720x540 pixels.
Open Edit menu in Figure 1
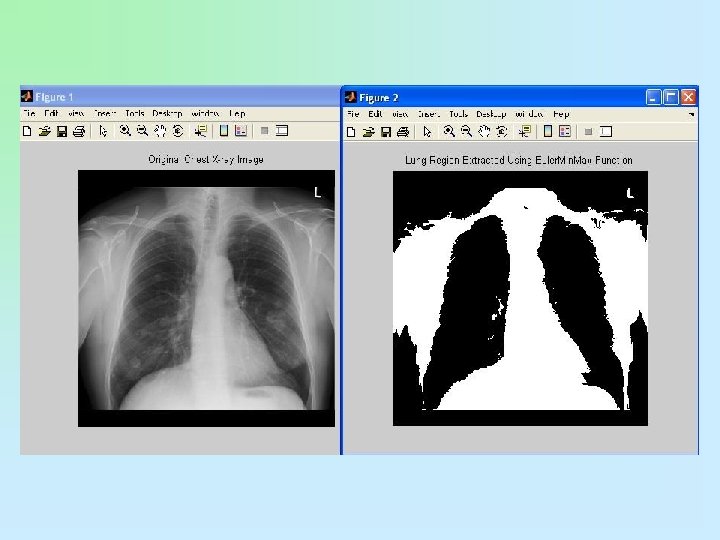pos(51,113)
